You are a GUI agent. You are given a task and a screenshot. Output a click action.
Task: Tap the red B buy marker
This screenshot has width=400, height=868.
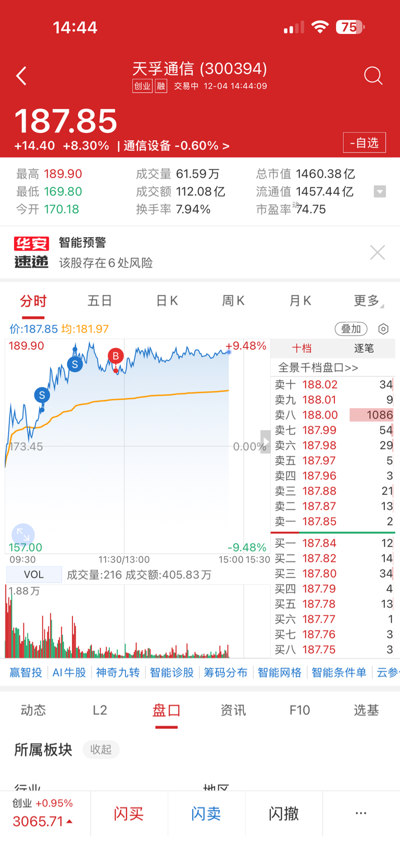click(116, 356)
